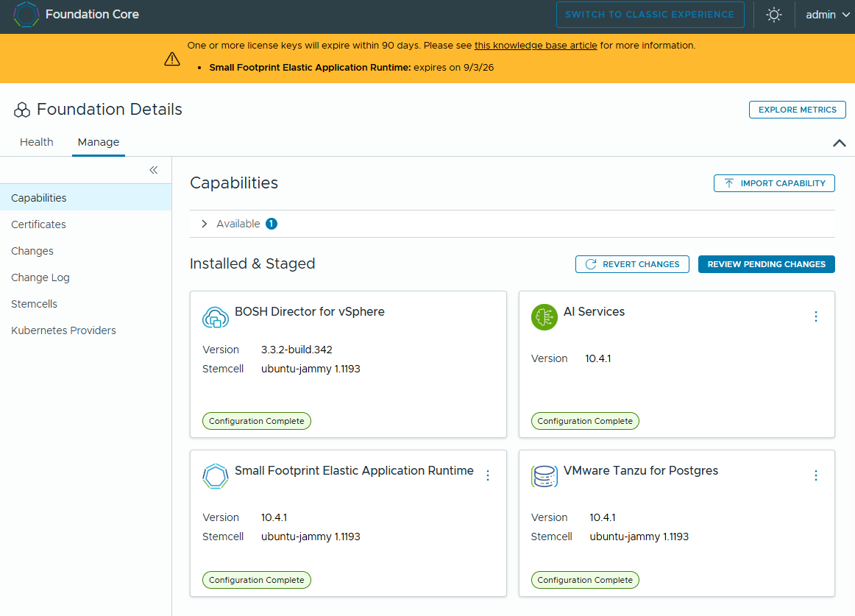Open VMware Tanzu for Postgres title

641,470
